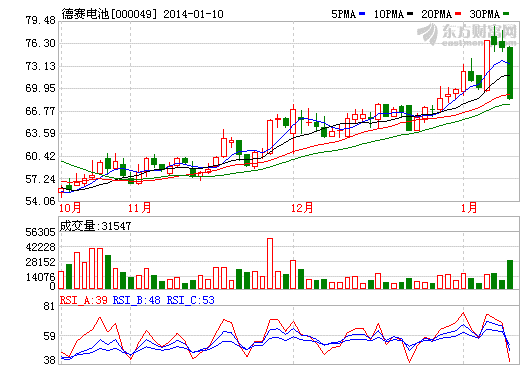Click the date 2014-01-10 in header
The height and width of the screenshot is (365, 520).
[193, 14]
